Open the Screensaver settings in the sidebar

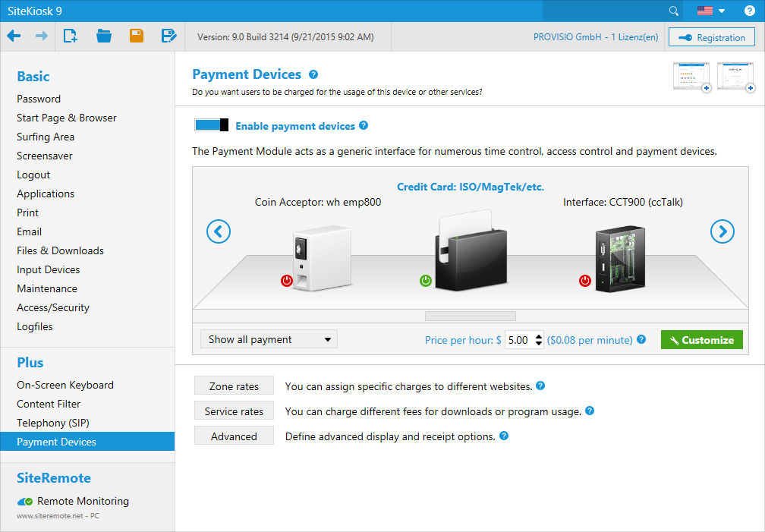45,156
